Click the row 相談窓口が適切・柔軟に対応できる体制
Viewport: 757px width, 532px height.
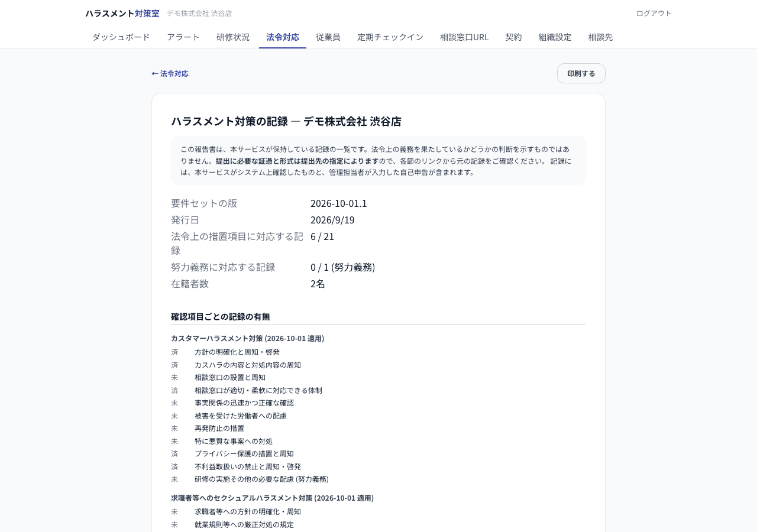point(378,391)
